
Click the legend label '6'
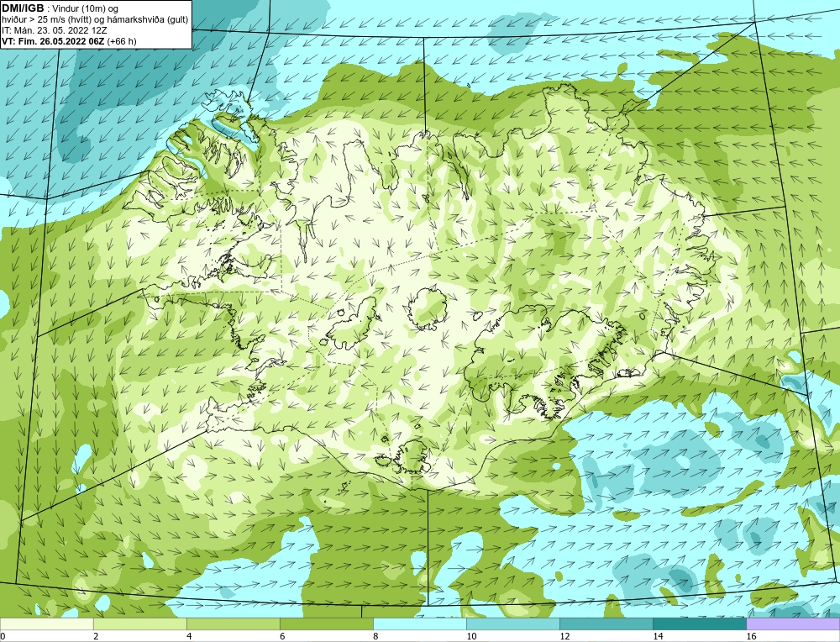(x=282, y=636)
